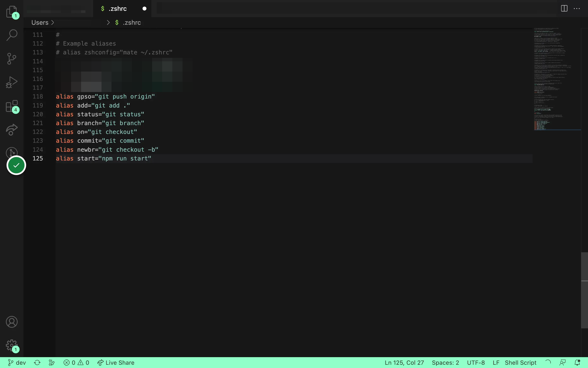Click the green checkmark circle badge
The width and height of the screenshot is (588, 368).
pyautogui.click(x=16, y=165)
